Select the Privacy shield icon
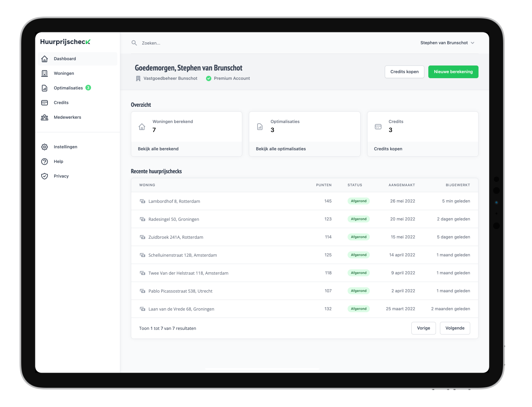This screenshot has height=407, width=532. [x=45, y=176]
